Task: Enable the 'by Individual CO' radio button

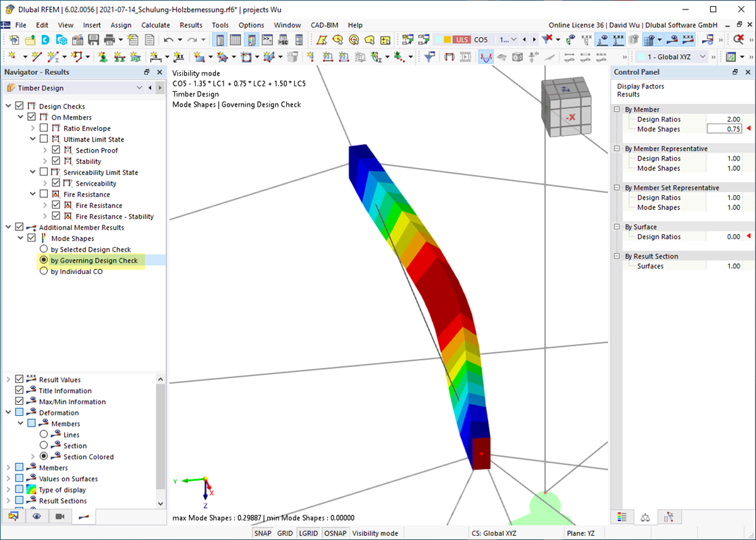Action: tap(43, 271)
